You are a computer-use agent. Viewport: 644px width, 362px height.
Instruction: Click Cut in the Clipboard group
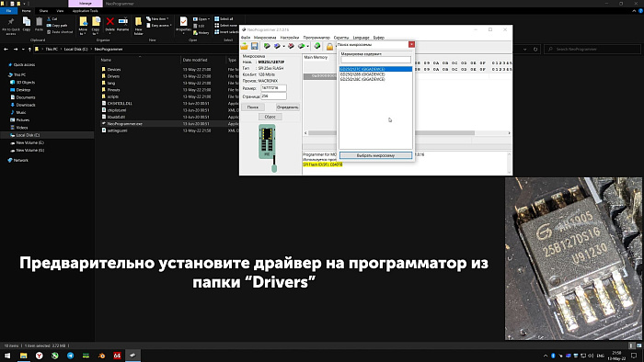[x=52, y=19]
